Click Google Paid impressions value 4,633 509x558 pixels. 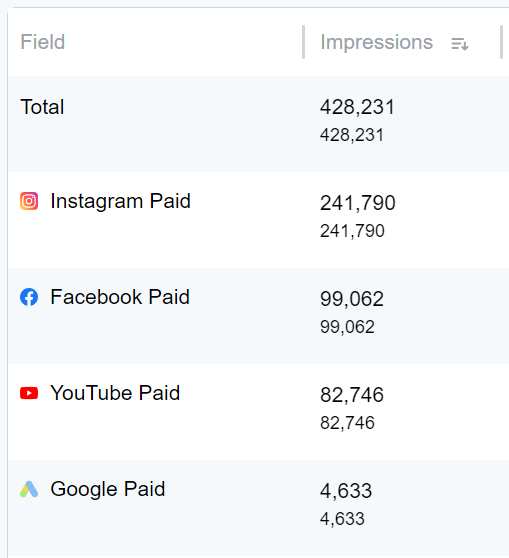tap(346, 491)
